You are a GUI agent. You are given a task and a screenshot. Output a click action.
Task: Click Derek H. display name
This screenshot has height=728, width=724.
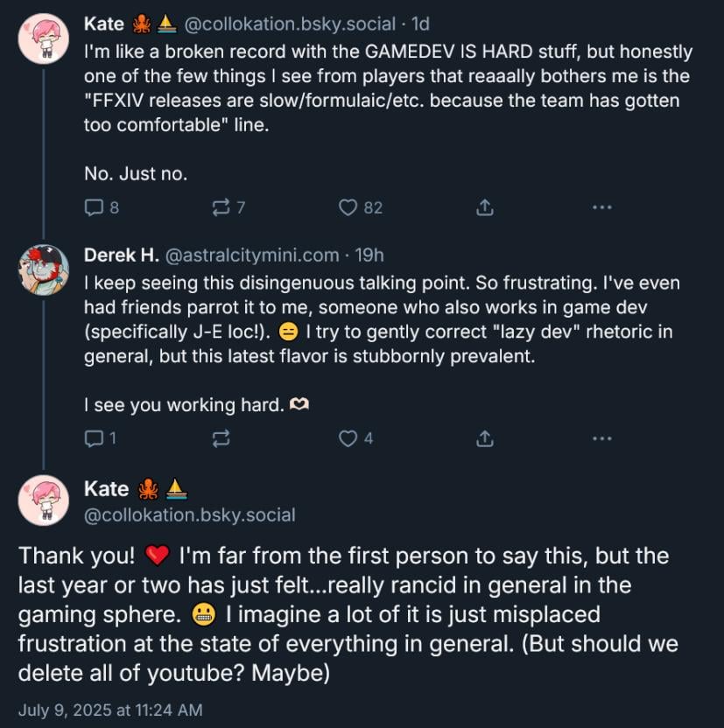[x=121, y=255]
